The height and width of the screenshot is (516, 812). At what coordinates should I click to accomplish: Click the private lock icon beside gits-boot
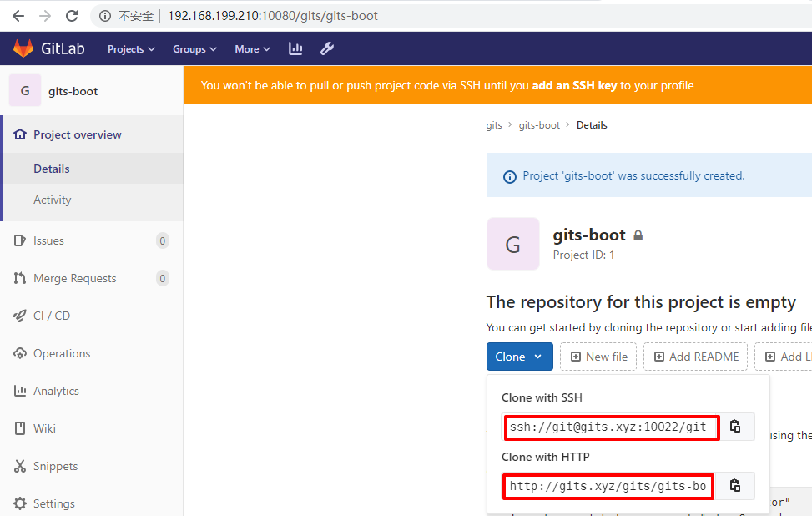[638, 235]
